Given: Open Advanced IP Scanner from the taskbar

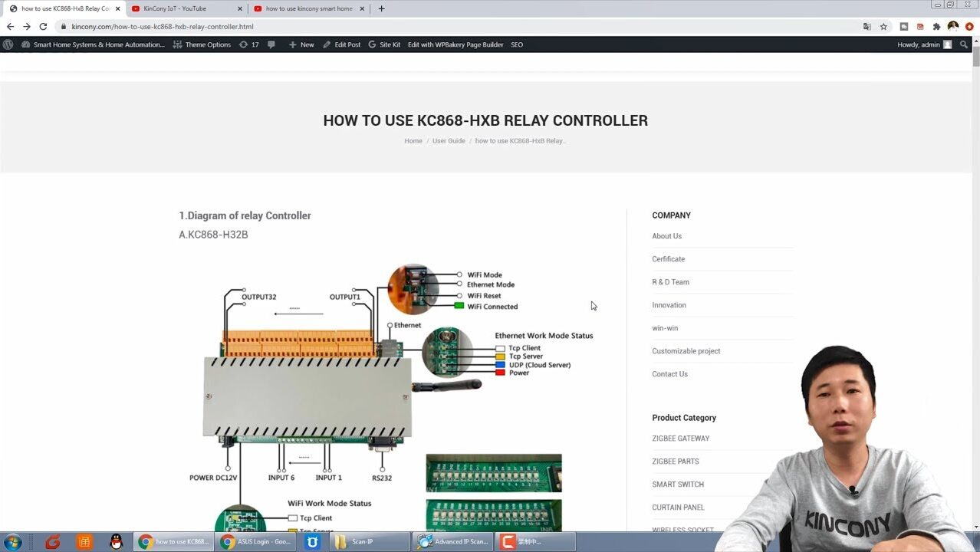Looking at the screenshot, I should point(453,542).
